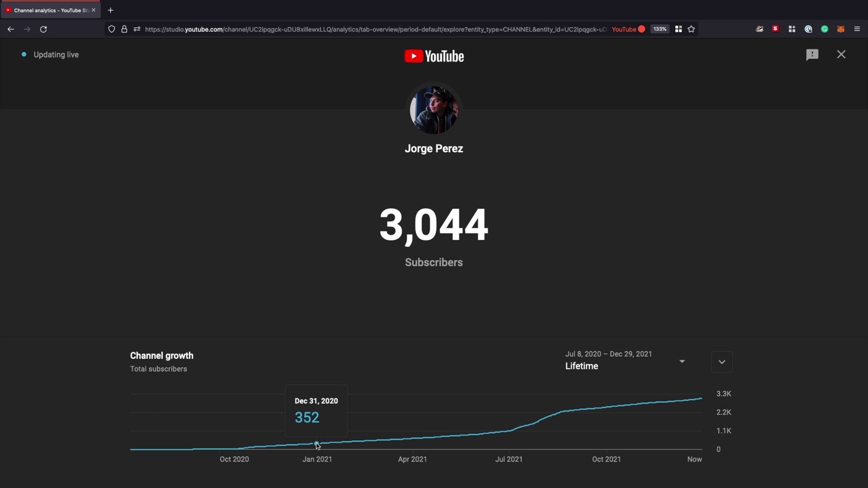Click the browser back arrow

[10, 29]
